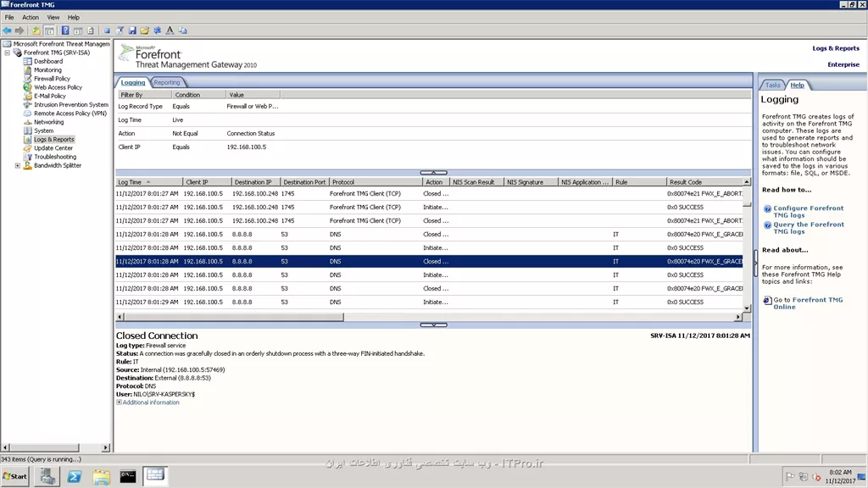Click the muted volume tray icon

[816, 476]
